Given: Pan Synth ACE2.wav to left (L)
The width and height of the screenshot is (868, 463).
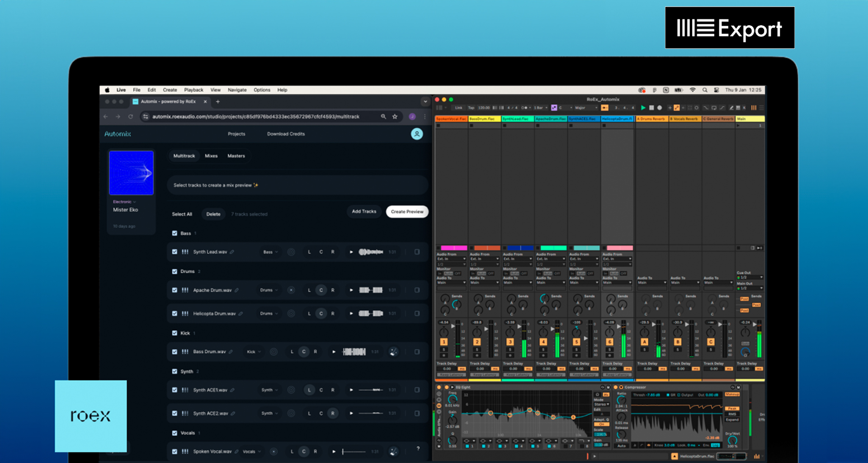Looking at the screenshot, I should 309,413.
